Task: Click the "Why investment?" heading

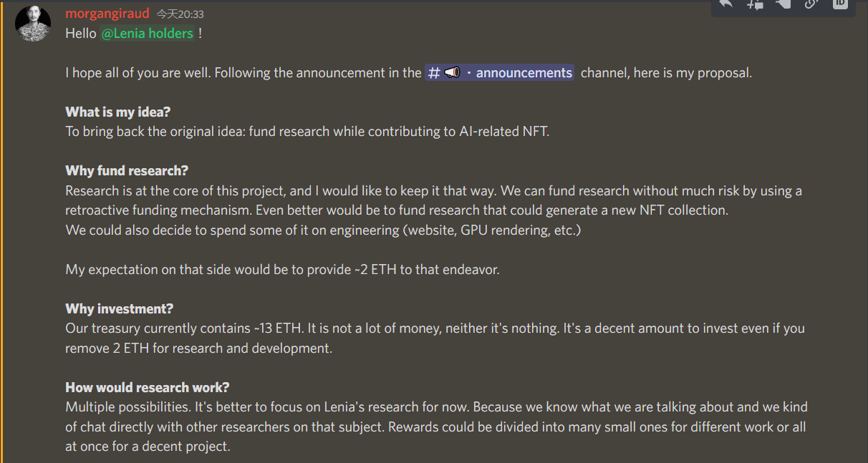Action: (x=119, y=308)
